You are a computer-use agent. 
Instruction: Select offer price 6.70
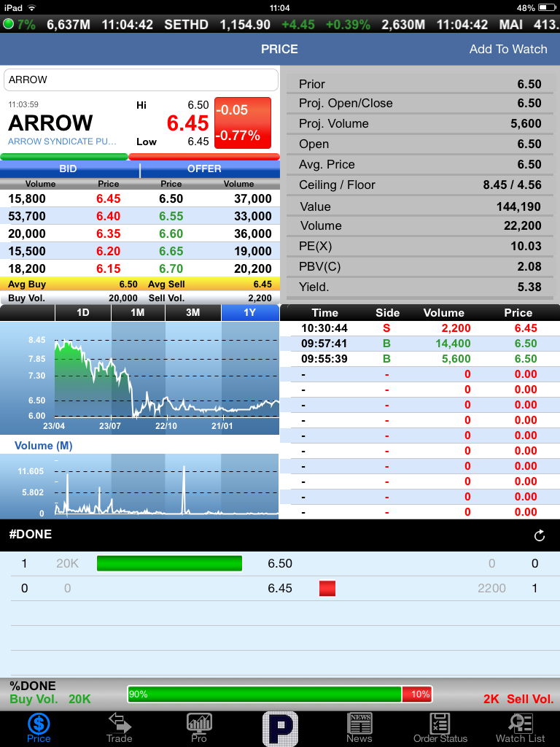[171, 268]
